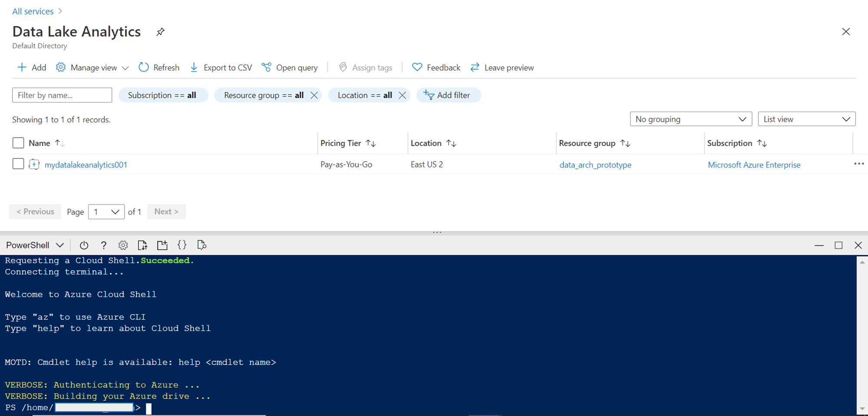Image resolution: width=868 pixels, height=416 pixels.
Task: Check the mydatalakeanalytics001 row checkbox
Action: 18,164
